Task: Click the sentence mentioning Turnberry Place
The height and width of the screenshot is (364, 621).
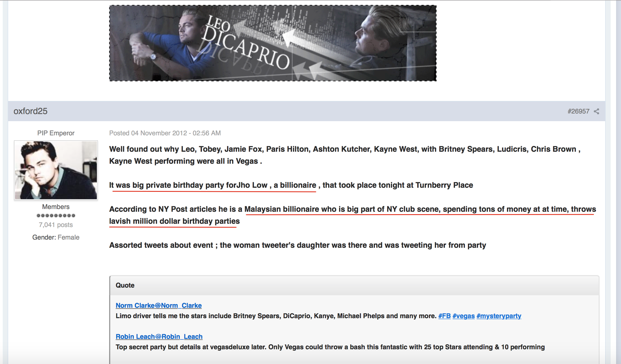Action: click(291, 185)
